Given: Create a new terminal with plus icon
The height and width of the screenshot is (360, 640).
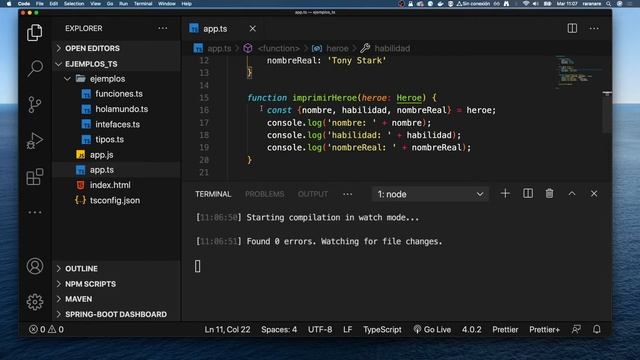Looking at the screenshot, I should (505, 193).
